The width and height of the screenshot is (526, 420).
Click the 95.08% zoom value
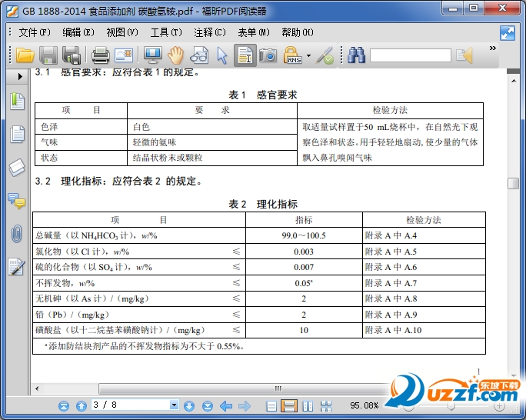pos(365,405)
